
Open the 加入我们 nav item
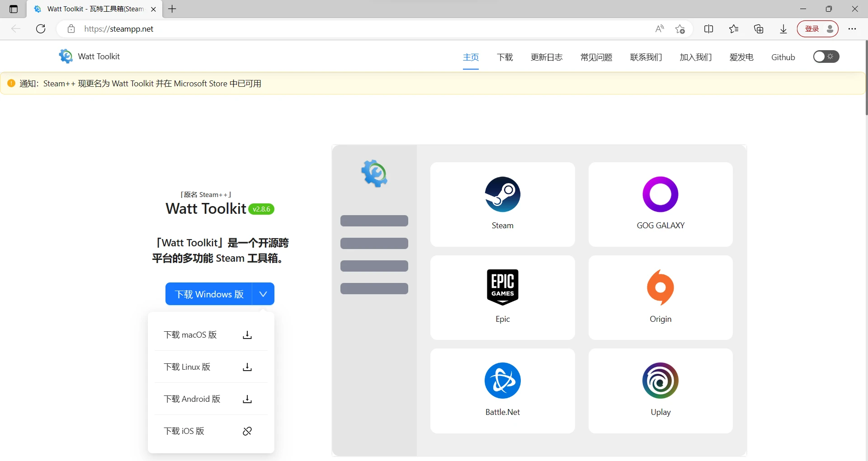[696, 57]
